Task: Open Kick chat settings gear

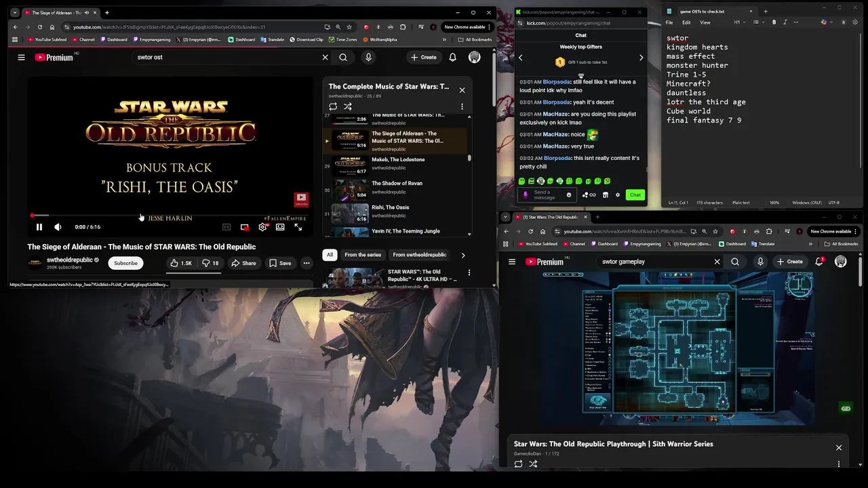Action: [x=617, y=195]
